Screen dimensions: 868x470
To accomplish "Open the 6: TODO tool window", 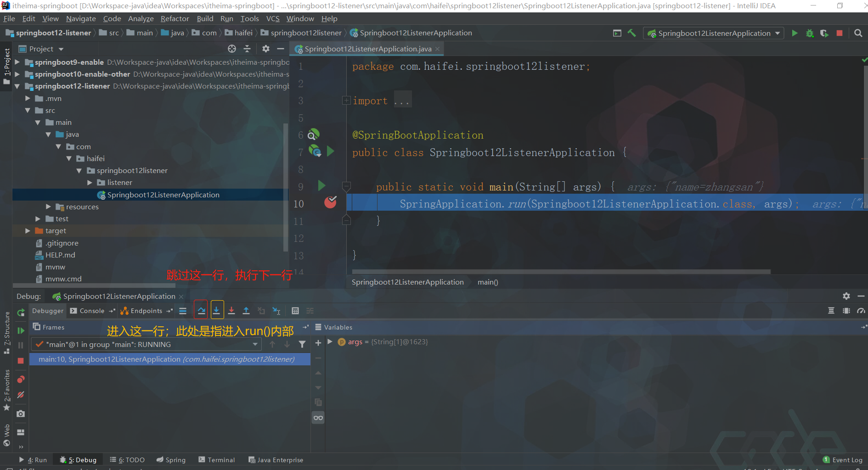I will click(x=127, y=460).
